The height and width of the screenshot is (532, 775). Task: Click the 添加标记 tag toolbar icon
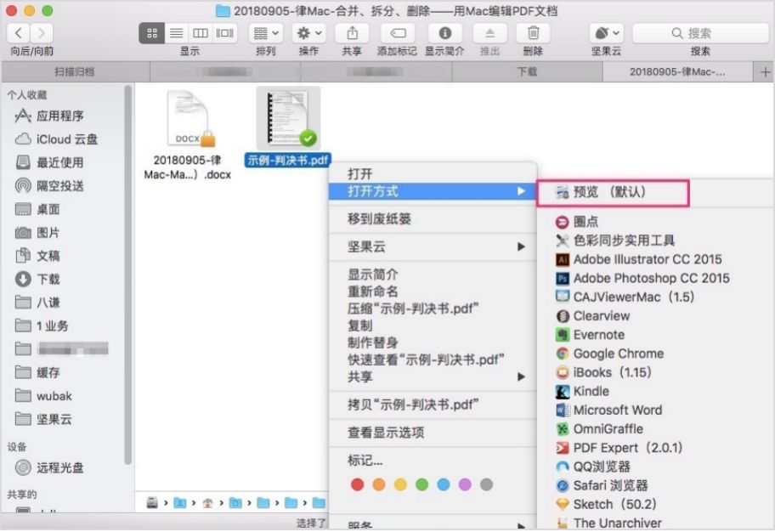coord(398,33)
